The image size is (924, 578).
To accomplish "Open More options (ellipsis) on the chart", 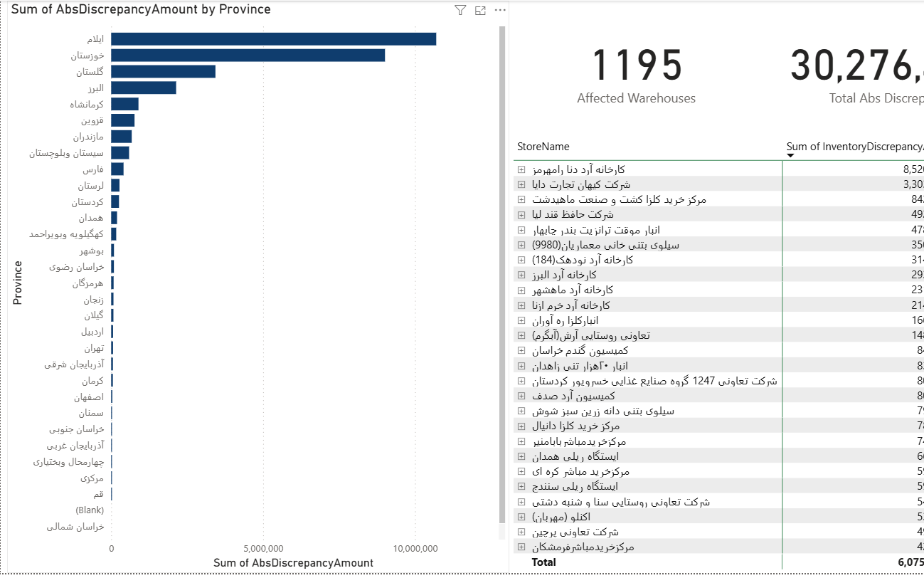I will pos(500,11).
